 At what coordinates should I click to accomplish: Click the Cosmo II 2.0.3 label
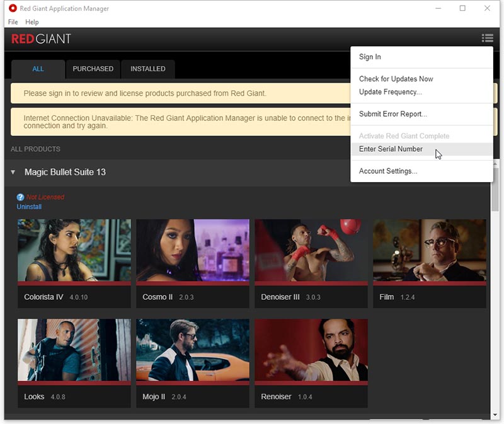point(168,297)
